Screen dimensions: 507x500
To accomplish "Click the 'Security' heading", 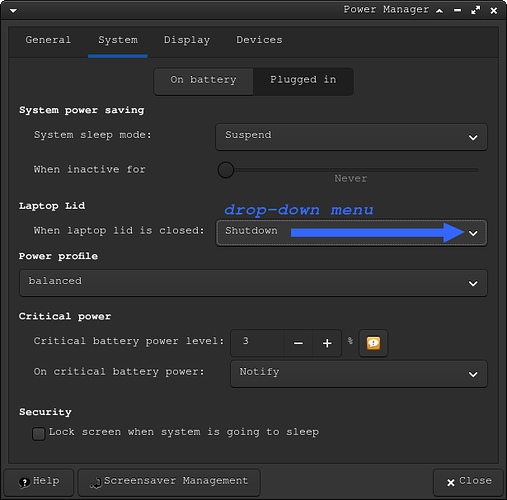I will [45, 412].
